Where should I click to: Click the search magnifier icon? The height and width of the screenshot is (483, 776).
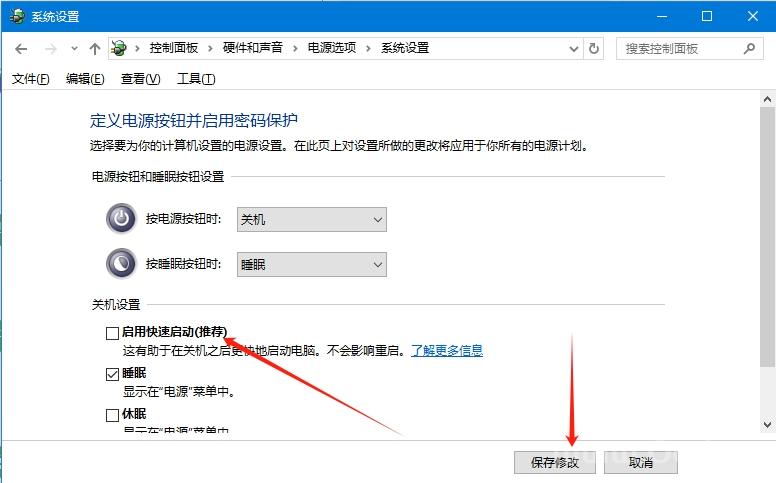coord(749,48)
